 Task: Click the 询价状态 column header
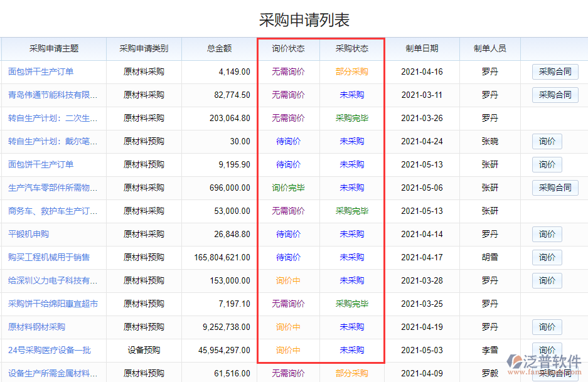288,48
